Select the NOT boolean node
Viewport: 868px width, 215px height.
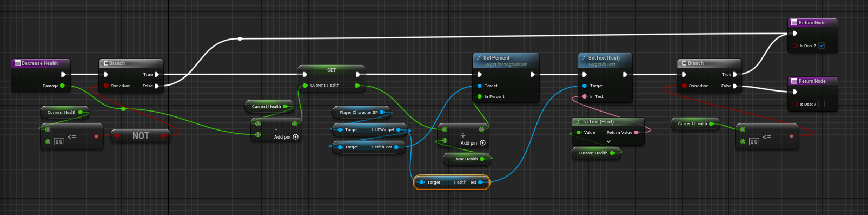coord(141,136)
